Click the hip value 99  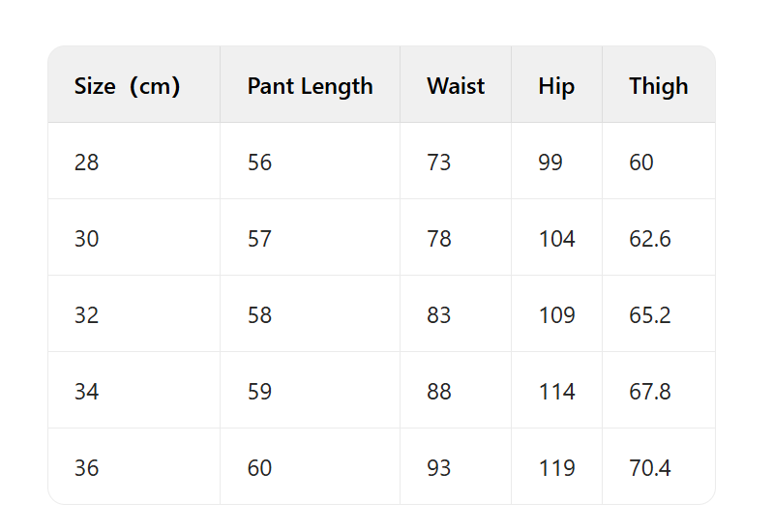550,163
